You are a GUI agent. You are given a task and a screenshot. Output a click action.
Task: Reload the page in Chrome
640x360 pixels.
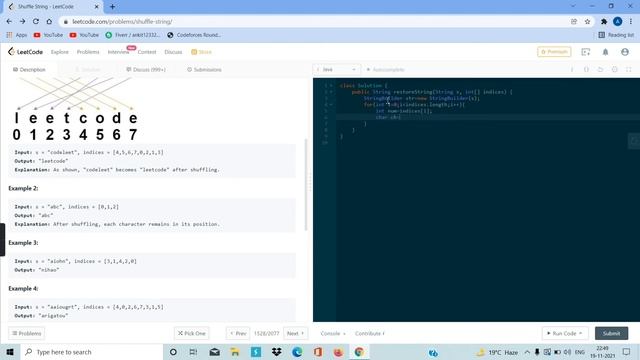[x=36, y=22]
